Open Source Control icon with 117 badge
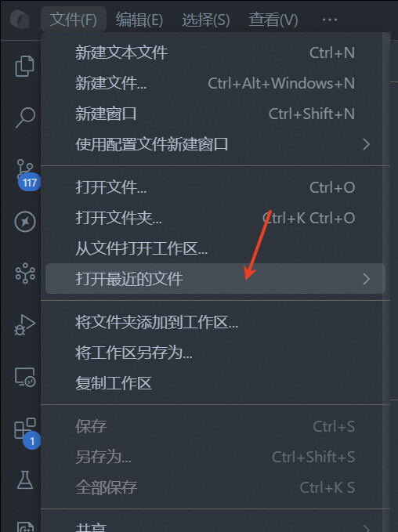 [25, 170]
